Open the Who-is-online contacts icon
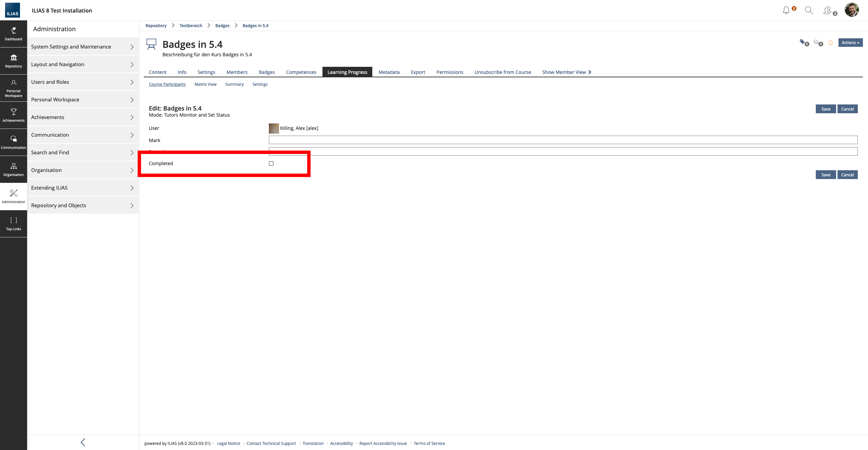 pyautogui.click(x=828, y=10)
